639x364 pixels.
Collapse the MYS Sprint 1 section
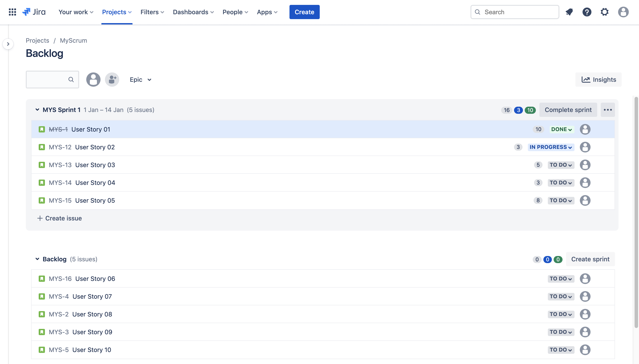(x=37, y=110)
